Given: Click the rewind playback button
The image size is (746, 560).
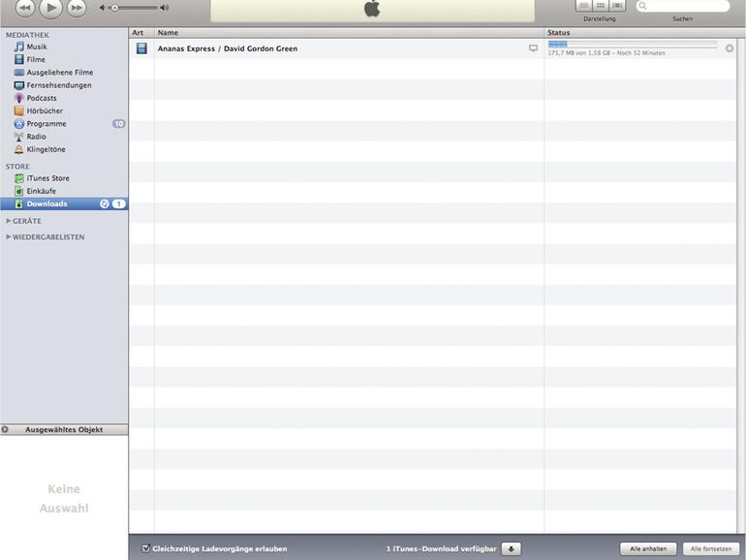Looking at the screenshot, I should pos(25,8).
